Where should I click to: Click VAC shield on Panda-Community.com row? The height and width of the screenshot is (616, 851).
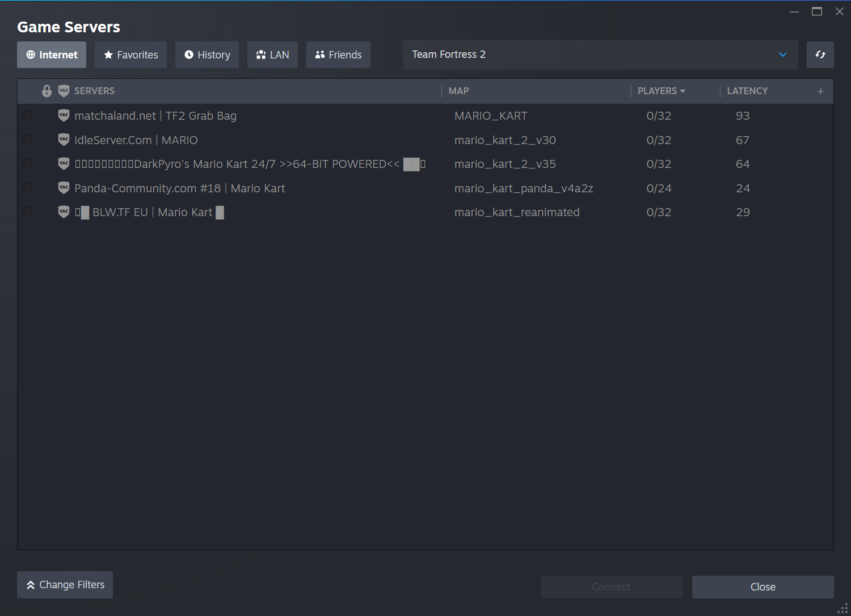64,188
